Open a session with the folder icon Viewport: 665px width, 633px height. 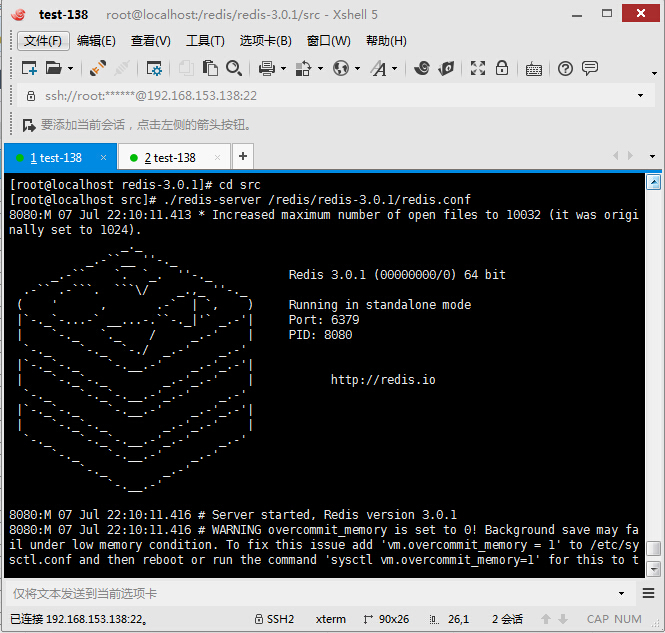[x=54, y=68]
